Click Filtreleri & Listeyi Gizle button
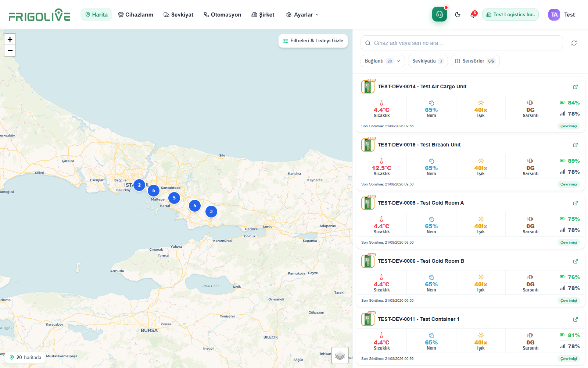 313,41
